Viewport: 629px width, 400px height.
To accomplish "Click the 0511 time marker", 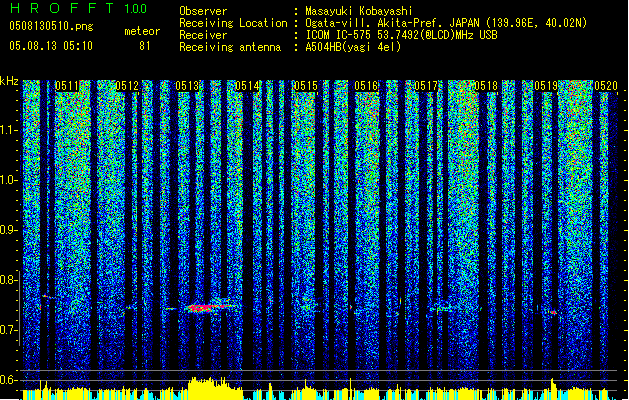I will pos(67,86).
